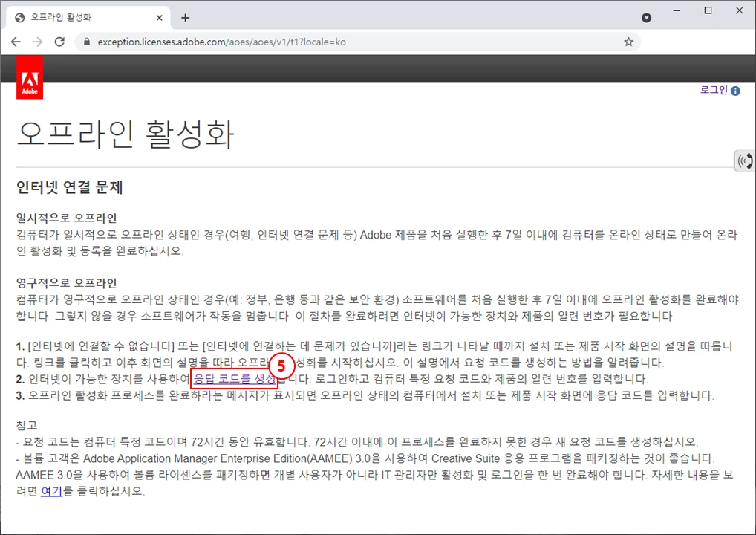
Task: Minimize the browser window
Action: [677, 10]
